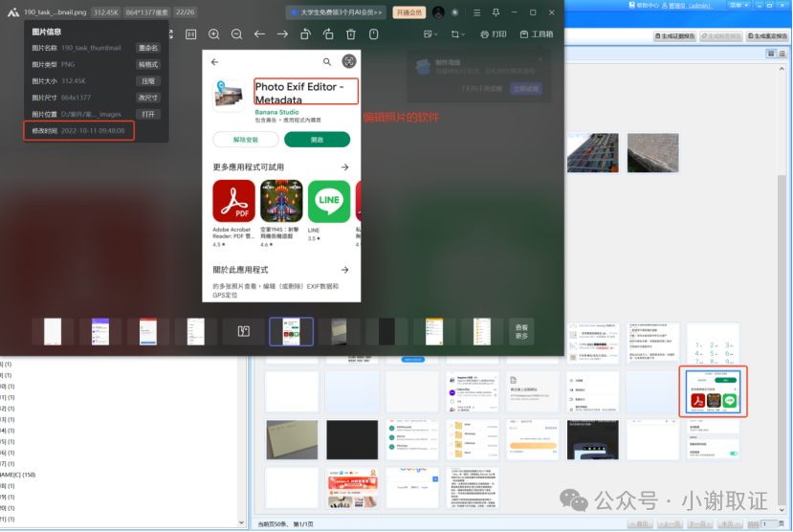Click the 重命名 rename button
The image size is (793, 532).
click(148, 48)
